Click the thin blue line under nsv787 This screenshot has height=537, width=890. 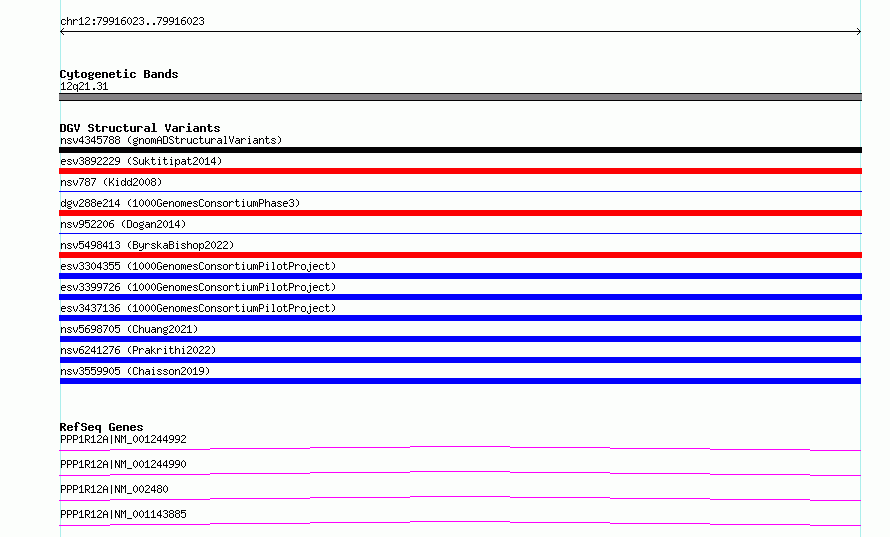click(460, 191)
